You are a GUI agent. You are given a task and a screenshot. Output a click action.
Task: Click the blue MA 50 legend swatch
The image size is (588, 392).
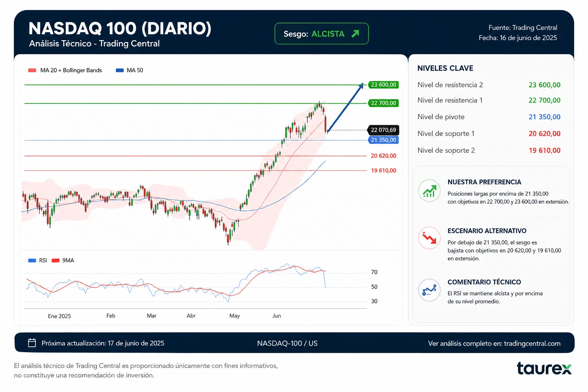pos(119,70)
